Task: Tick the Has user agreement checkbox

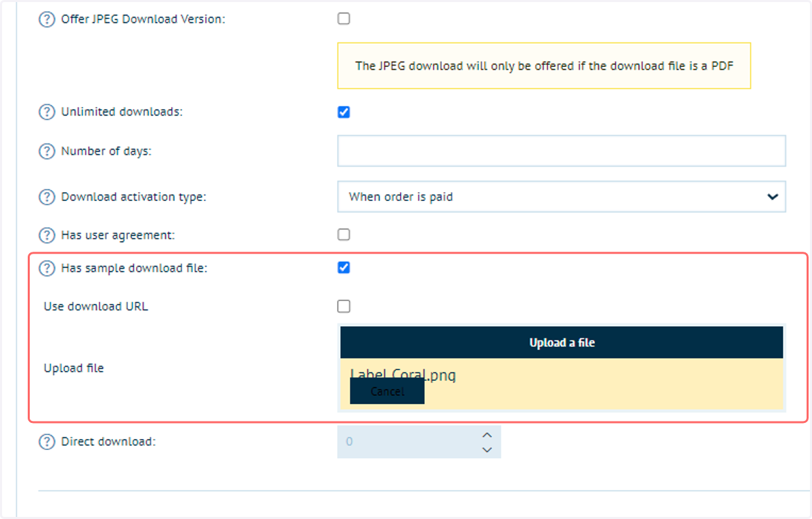Action: coord(344,235)
